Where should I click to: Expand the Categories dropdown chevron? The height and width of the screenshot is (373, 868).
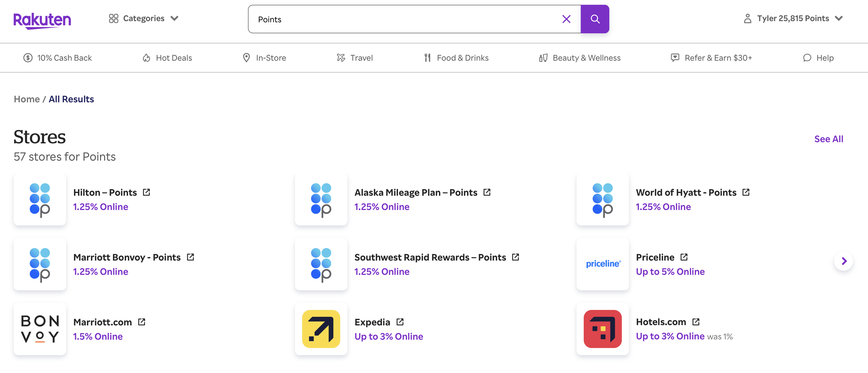coord(174,18)
